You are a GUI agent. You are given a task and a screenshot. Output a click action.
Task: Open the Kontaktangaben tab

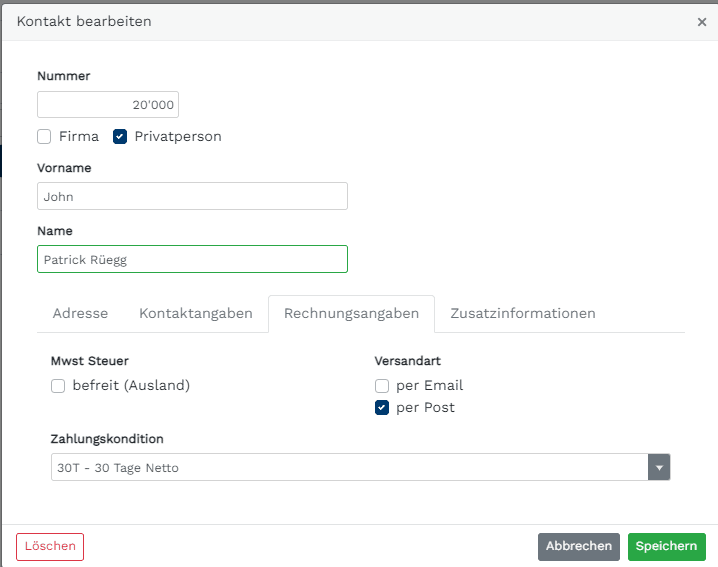pyautogui.click(x=196, y=313)
